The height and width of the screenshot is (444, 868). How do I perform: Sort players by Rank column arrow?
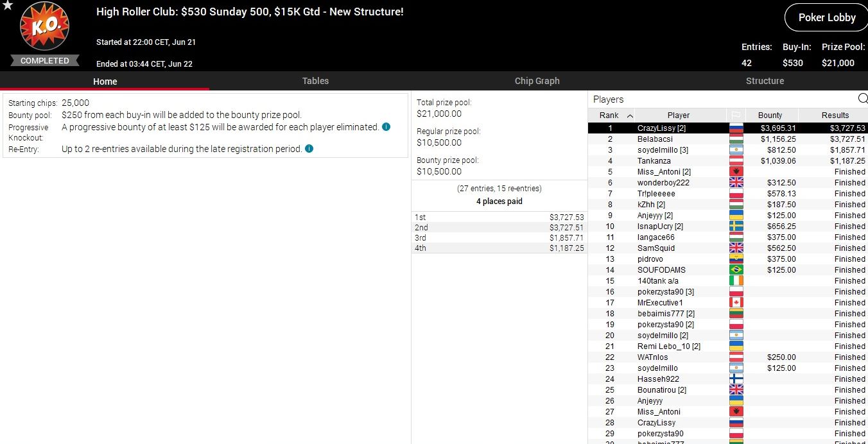point(629,115)
